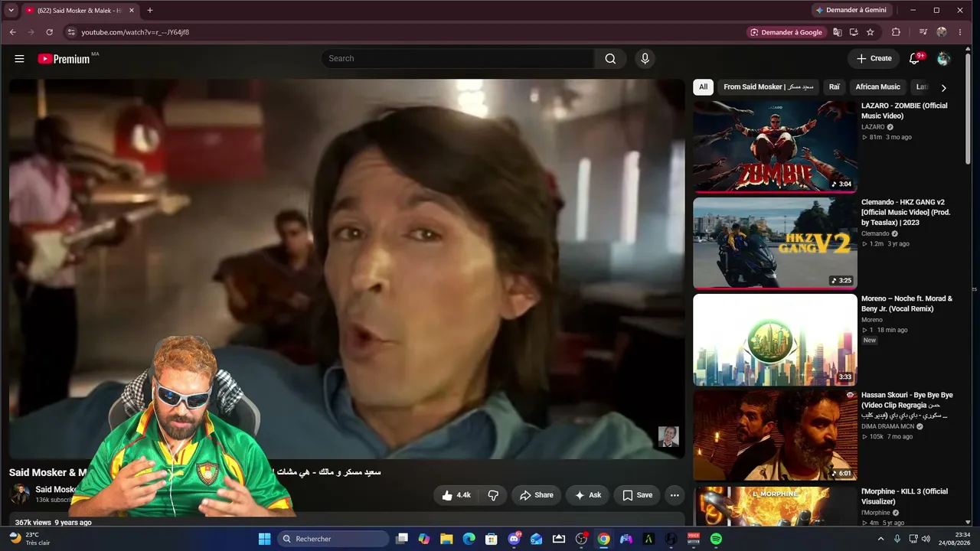Click the YouTube search field
The height and width of the screenshot is (551, 980).
point(458,59)
